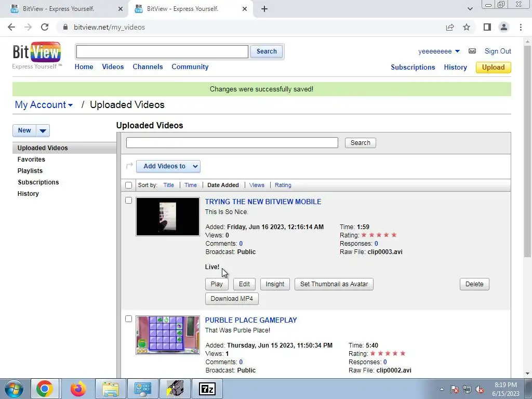This screenshot has width=532, height=399.
Task: Delete the BITVIEW MOBILE video
Action: tap(474, 284)
